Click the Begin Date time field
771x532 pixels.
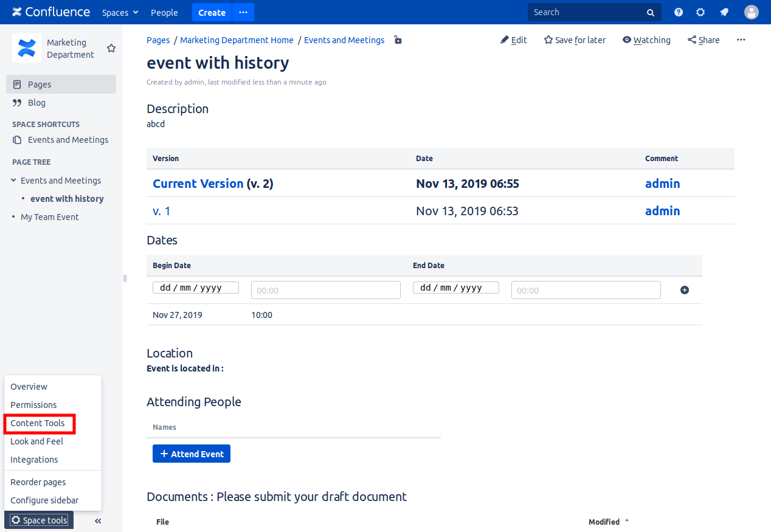[325, 290]
